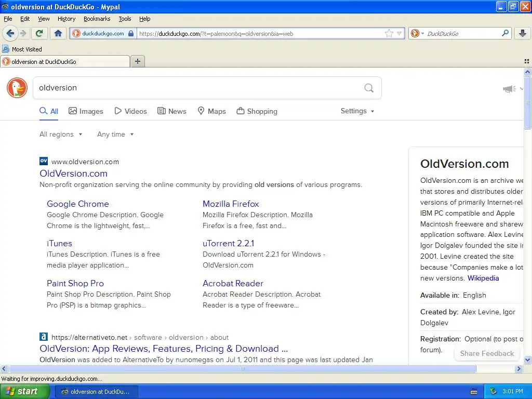Image resolution: width=532 pixels, height=399 pixels.
Task: Open the Bookmarks menu
Action: [x=97, y=19]
